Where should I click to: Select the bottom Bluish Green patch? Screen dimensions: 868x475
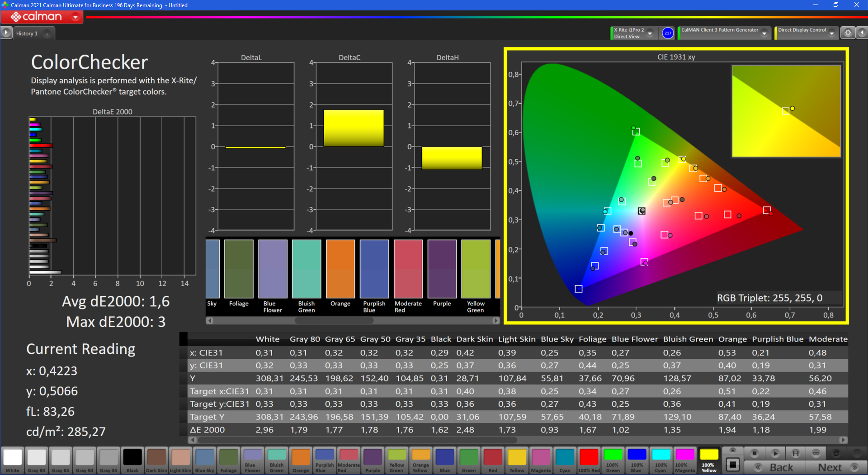point(277,460)
